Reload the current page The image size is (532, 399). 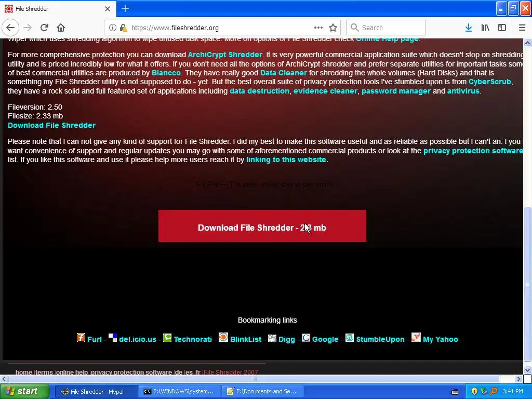pos(45,28)
